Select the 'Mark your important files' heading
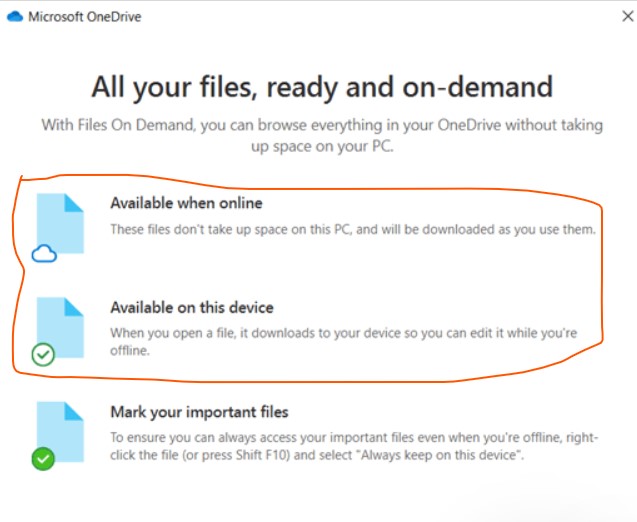637x522 pixels. tap(199, 412)
